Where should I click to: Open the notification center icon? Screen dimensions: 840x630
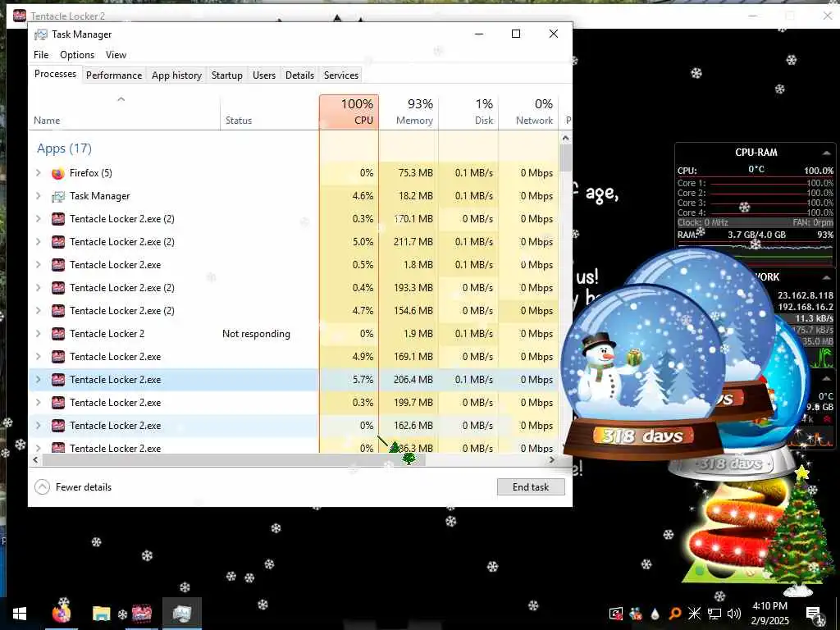point(814,614)
